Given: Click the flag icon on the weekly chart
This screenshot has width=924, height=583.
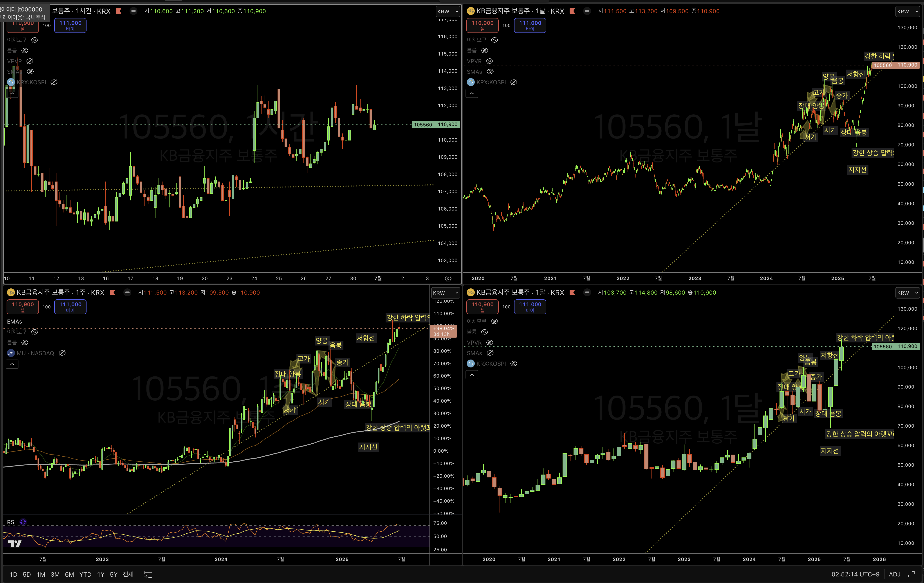Looking at the screenshot, I should 112,292.
